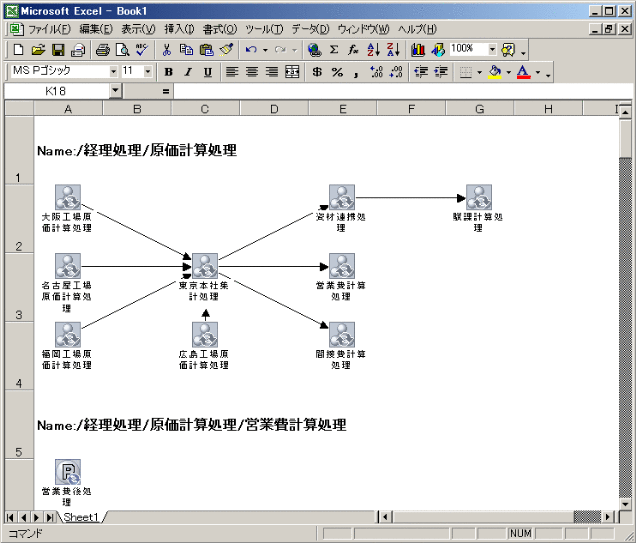
Task: Toggle Bold formatting
Action: [x=168, y=72]
